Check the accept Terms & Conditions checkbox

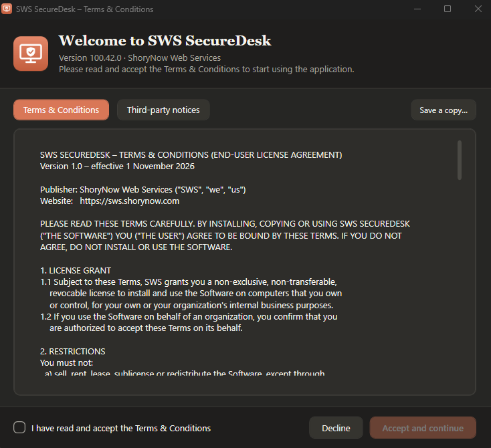coord(19,427)
